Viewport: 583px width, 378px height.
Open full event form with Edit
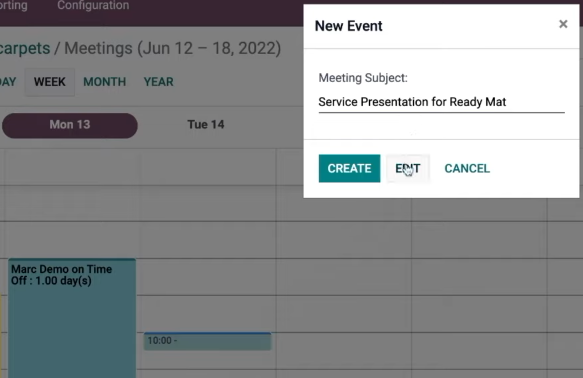coord(408,168)
